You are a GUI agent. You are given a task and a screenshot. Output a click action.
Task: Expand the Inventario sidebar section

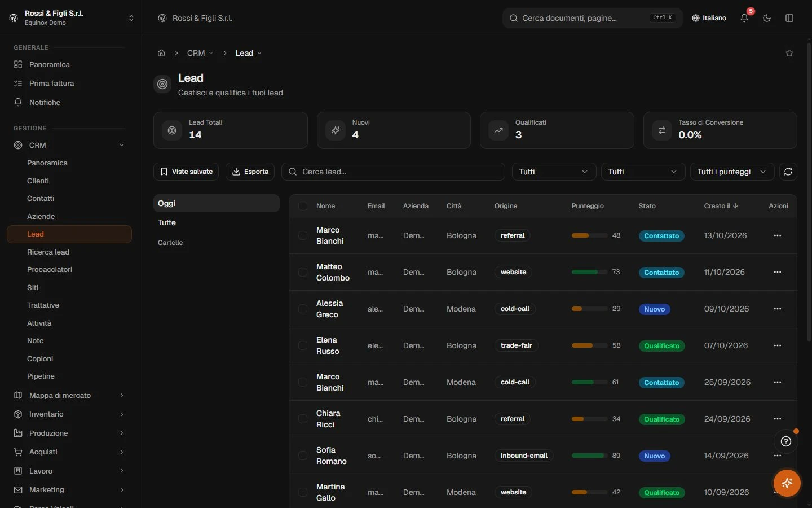(x=69, y=414)
